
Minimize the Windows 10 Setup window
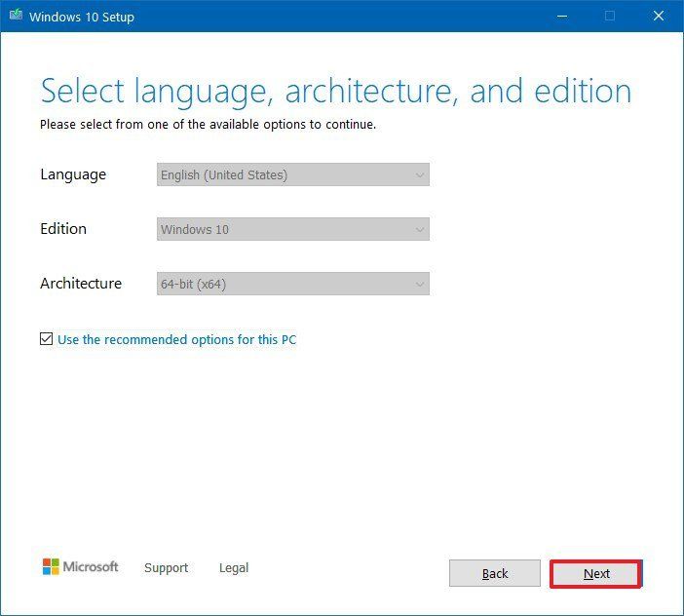[562, 17]
